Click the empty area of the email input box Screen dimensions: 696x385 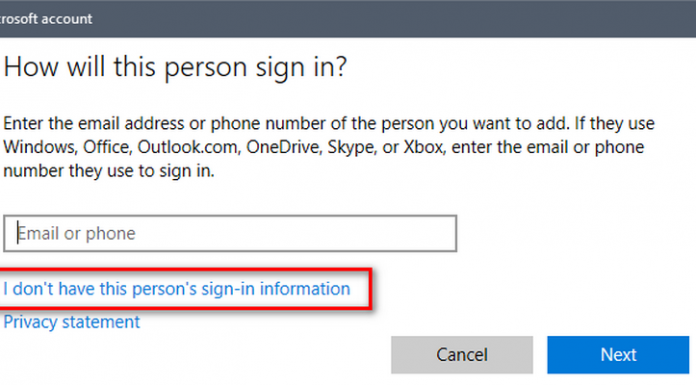pyautogui.click(x=297, y=234)
